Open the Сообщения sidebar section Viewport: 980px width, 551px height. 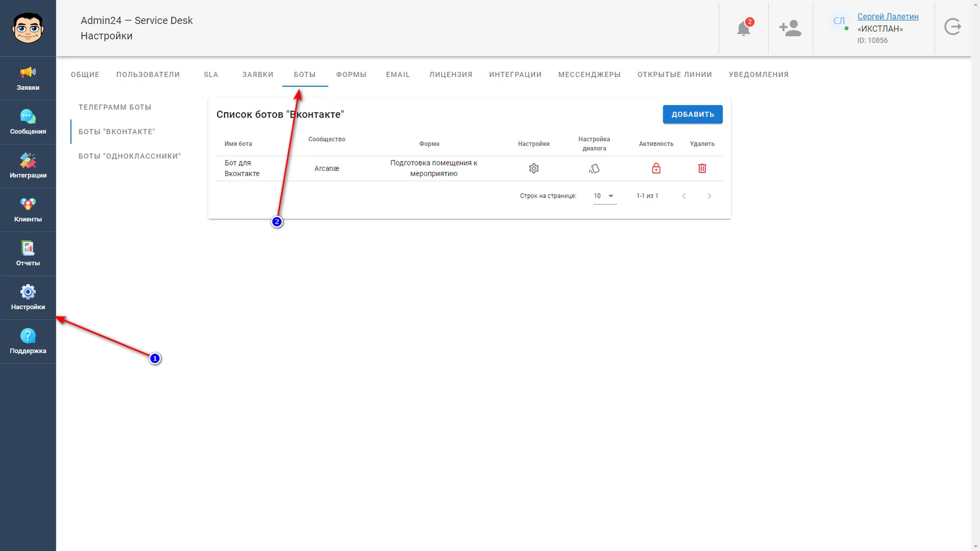[x=28, y=122]
